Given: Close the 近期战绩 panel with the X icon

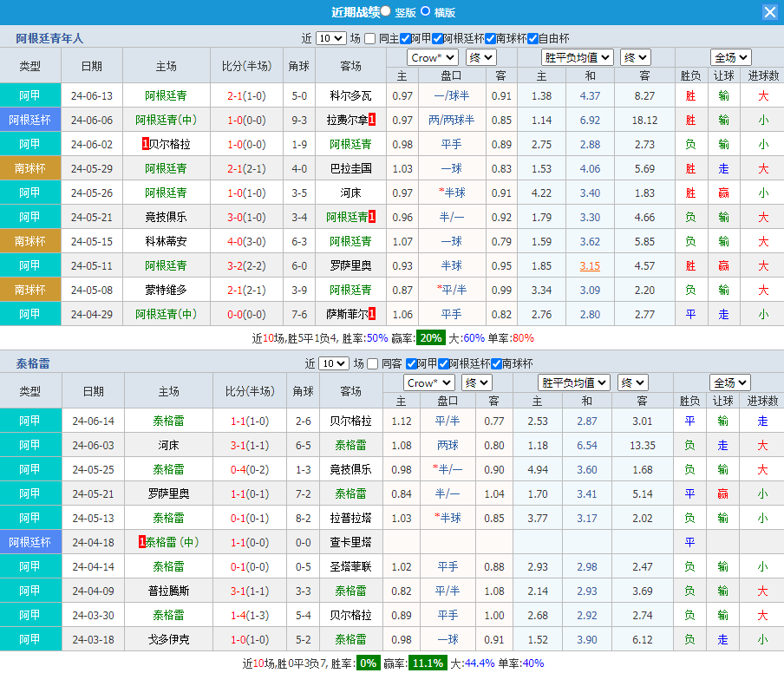Looking at the screenshot, I should point(769,12).
